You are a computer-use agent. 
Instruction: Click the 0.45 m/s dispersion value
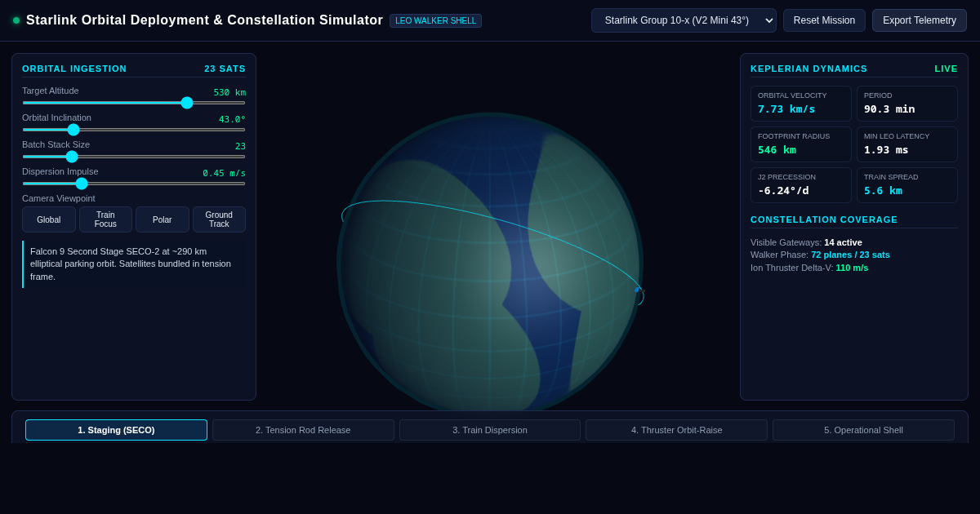click(x=224, y=174)
